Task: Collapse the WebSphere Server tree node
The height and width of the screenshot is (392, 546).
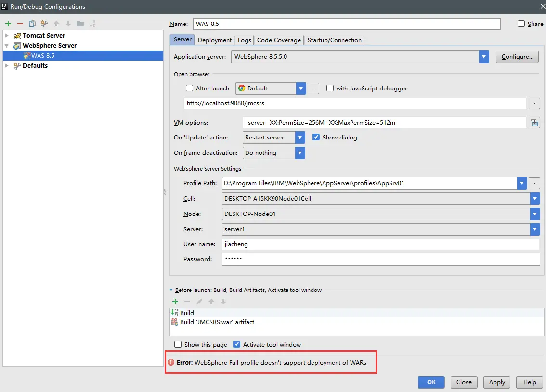Action: tap(6, 46)
